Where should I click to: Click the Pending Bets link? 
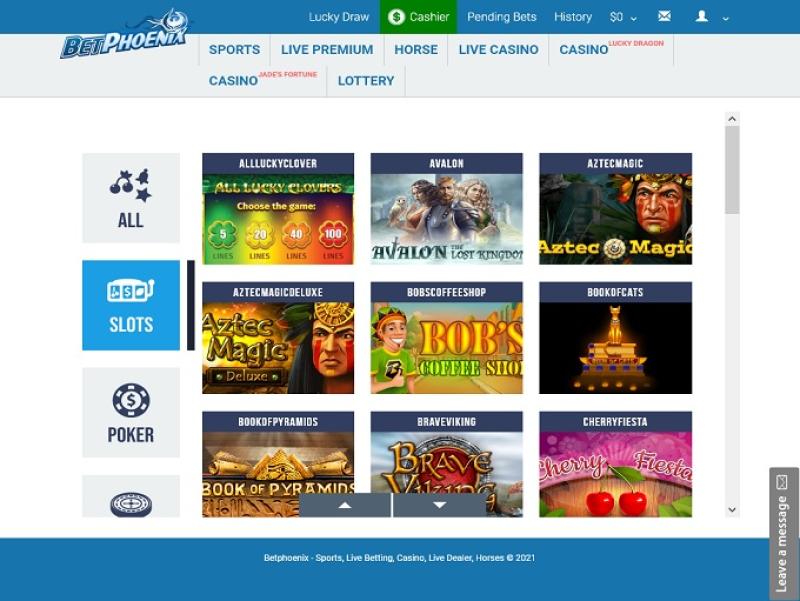502,17
